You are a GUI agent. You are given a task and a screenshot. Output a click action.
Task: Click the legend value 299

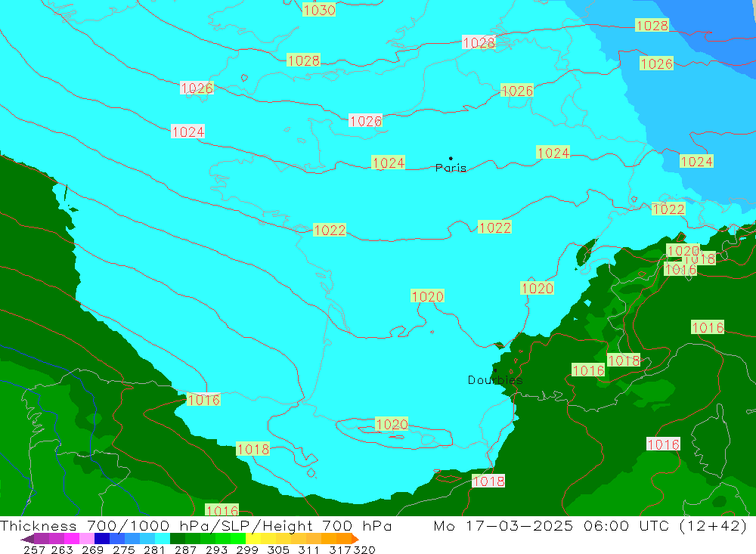[247, 549]
